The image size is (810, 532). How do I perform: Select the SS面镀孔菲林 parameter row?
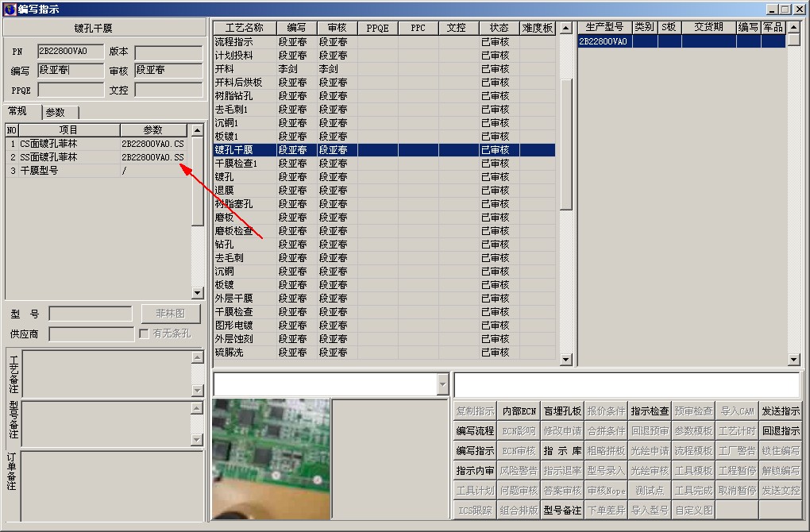tap(98, 157)
